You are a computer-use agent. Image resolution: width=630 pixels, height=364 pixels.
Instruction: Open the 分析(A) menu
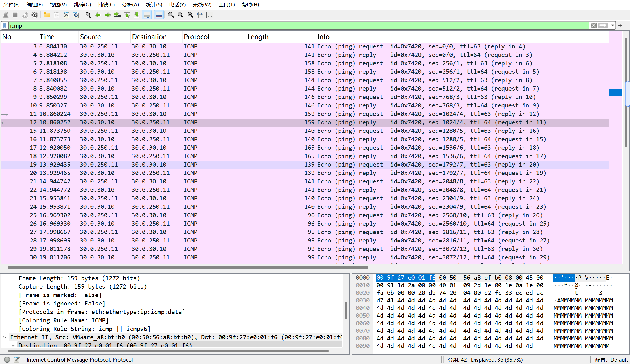click(x=130, y=5)
